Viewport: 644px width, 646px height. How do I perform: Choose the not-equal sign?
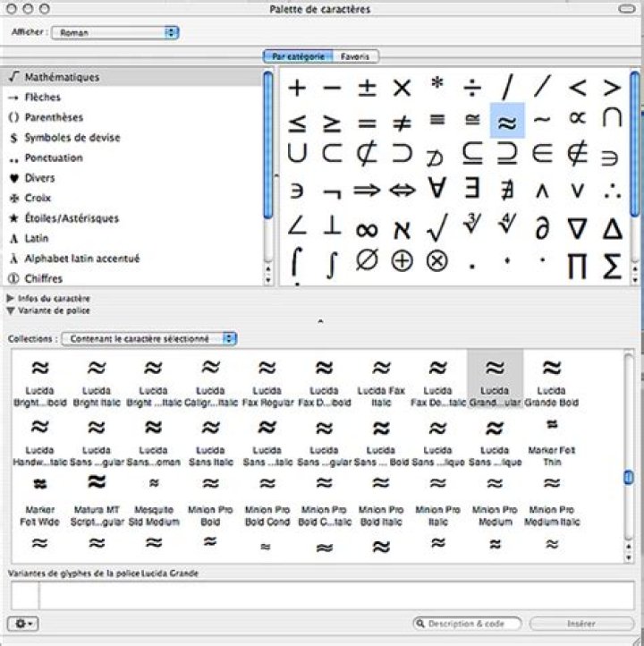click(402, 123)
